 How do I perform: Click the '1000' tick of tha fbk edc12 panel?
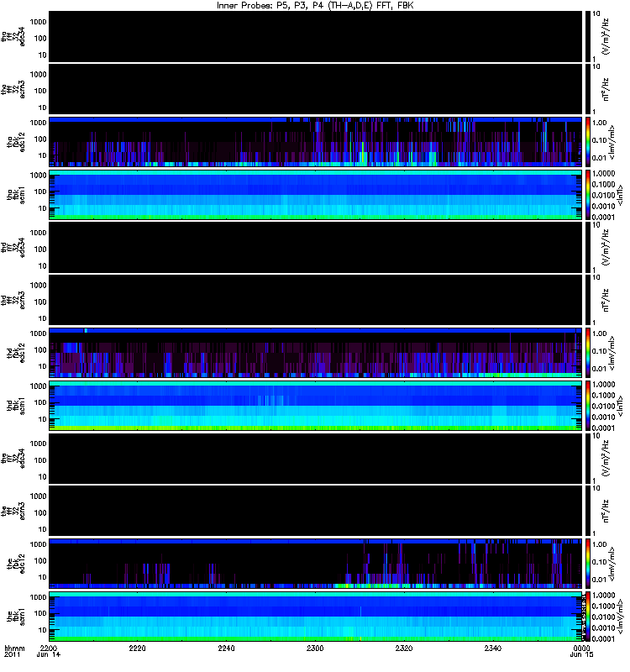click(x=38, y=123)
